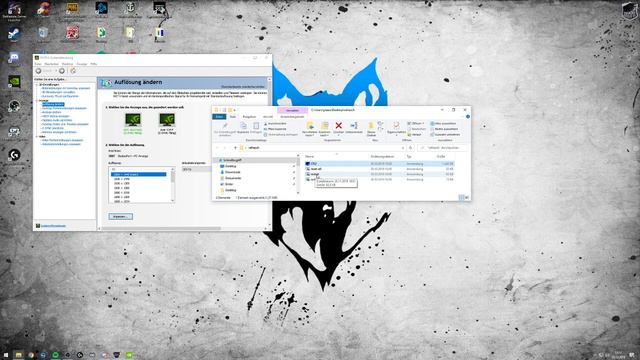Screen dimensions: 640x360
Task: Open the Explorer address bar history dropdown
Action: click(403, 148)
